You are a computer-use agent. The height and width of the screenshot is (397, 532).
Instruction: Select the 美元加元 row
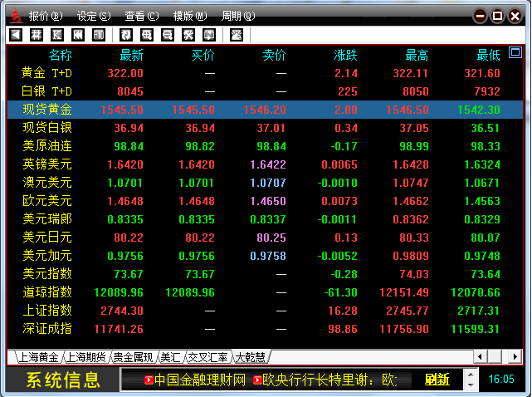pos(265,256)
